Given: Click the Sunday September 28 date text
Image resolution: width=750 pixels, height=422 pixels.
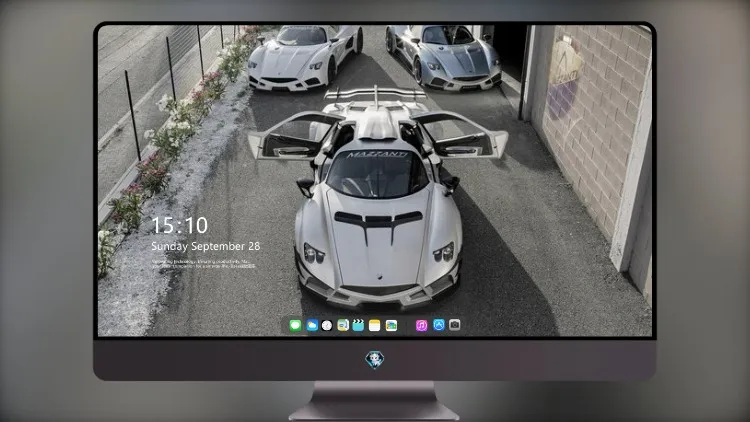Looking at the screenshot, I should [x=206, y=246].
